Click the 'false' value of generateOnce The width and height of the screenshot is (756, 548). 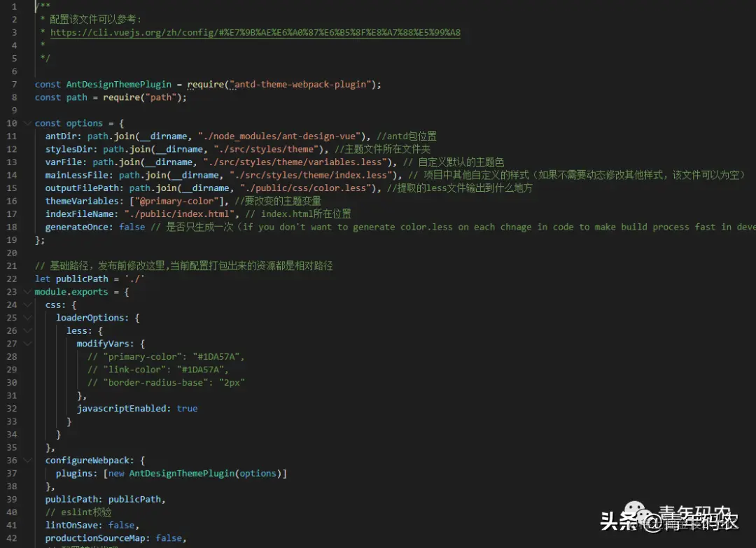[x=132, y=227]
